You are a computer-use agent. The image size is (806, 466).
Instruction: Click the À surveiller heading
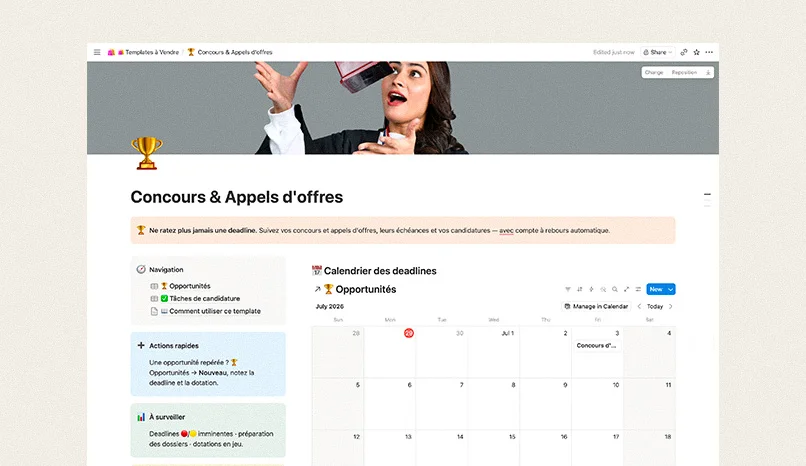[x=167, y=417]
